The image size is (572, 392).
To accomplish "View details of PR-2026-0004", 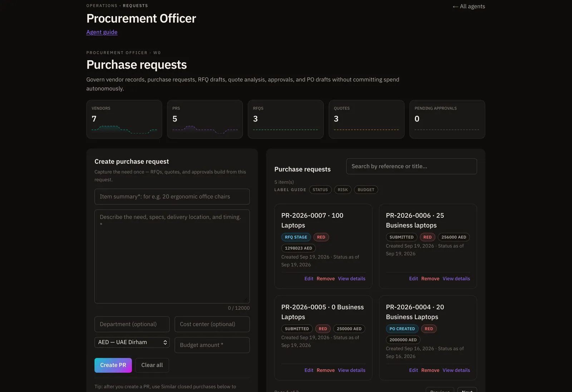I will (x=456, y=370).
